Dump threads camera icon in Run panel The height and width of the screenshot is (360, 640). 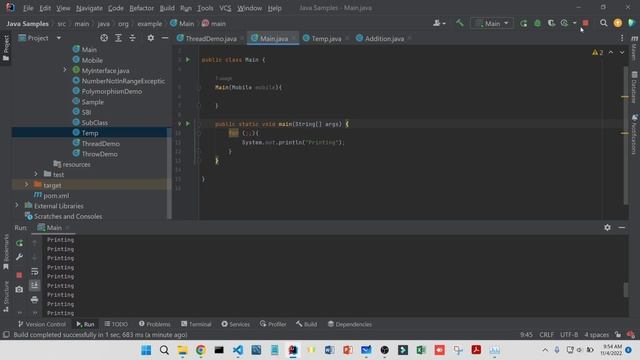click(x=19, y=289)
